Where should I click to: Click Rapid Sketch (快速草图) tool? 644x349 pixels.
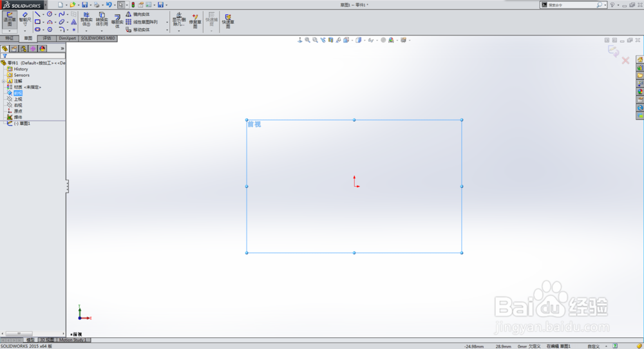click(228, 21)
